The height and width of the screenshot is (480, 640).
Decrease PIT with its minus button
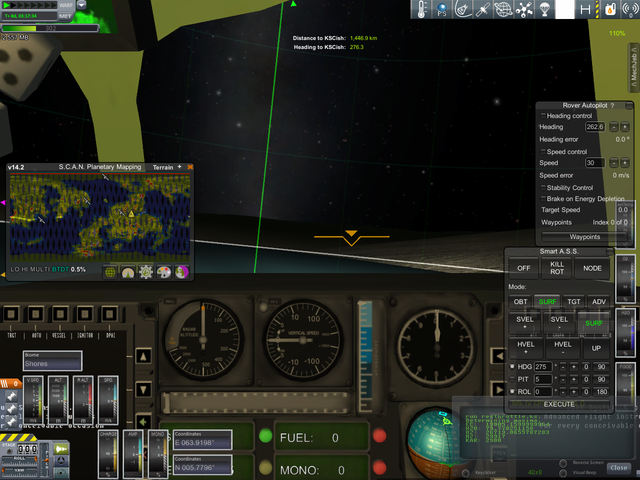(562, 379)
